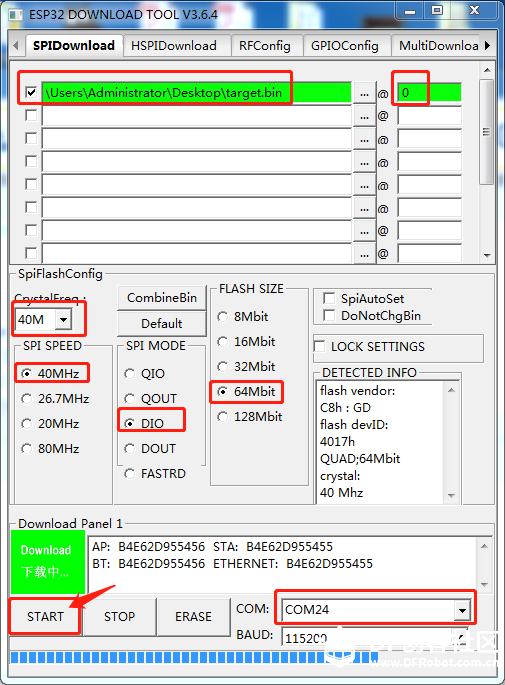Select 40MHz SPI speed

52,374
